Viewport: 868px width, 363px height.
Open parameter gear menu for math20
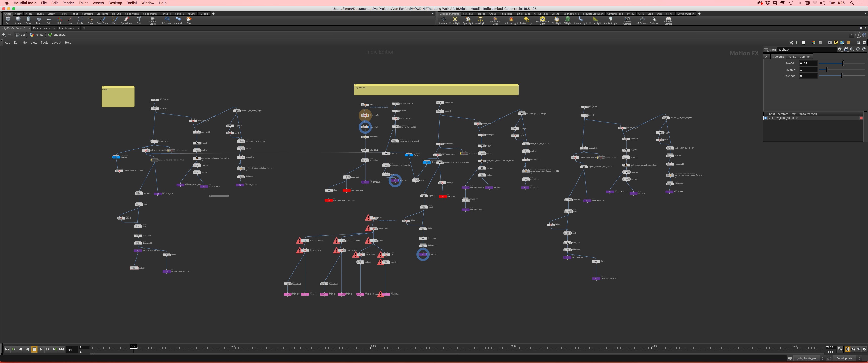coord(840,49)
